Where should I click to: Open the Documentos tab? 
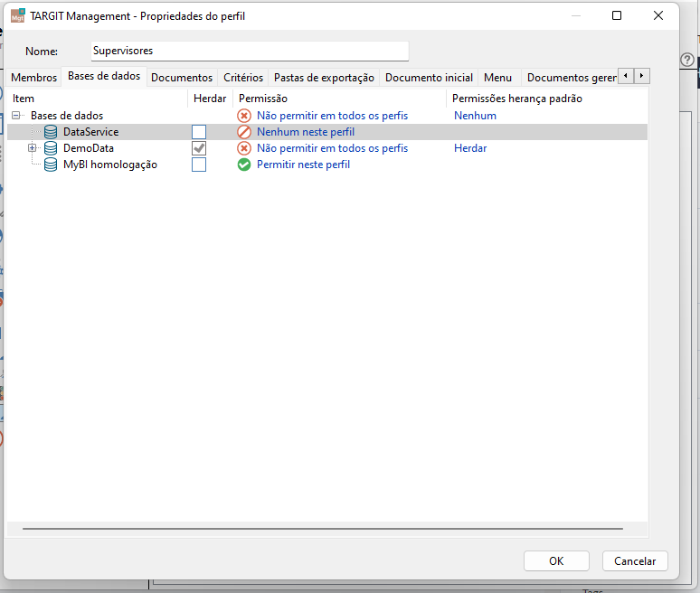click(x=182, y=78)
